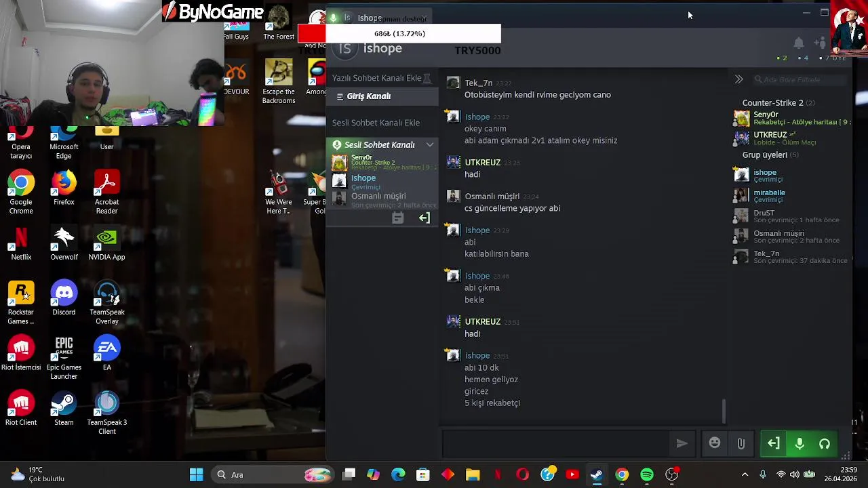Viewport: 868px width, 488px height.
Task: Select the Giriş Kanalı text channel
Action: [x=382, y=96]
